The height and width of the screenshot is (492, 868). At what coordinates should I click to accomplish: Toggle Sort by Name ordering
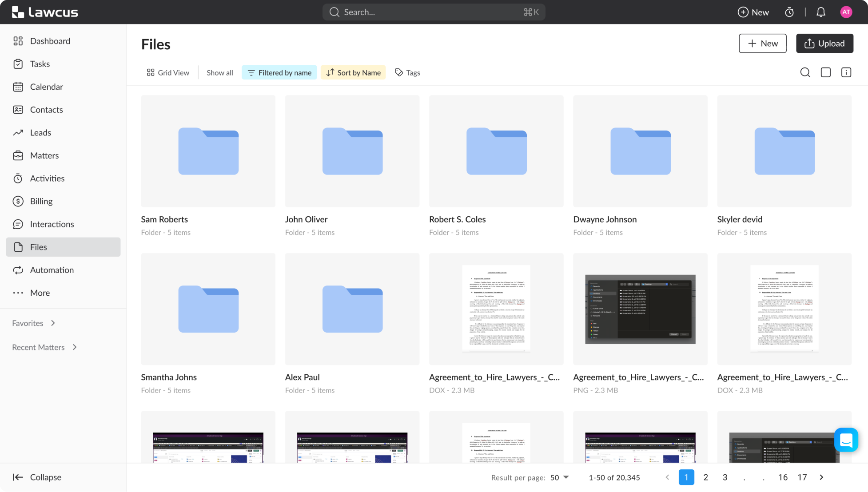[x=353, y=72]
